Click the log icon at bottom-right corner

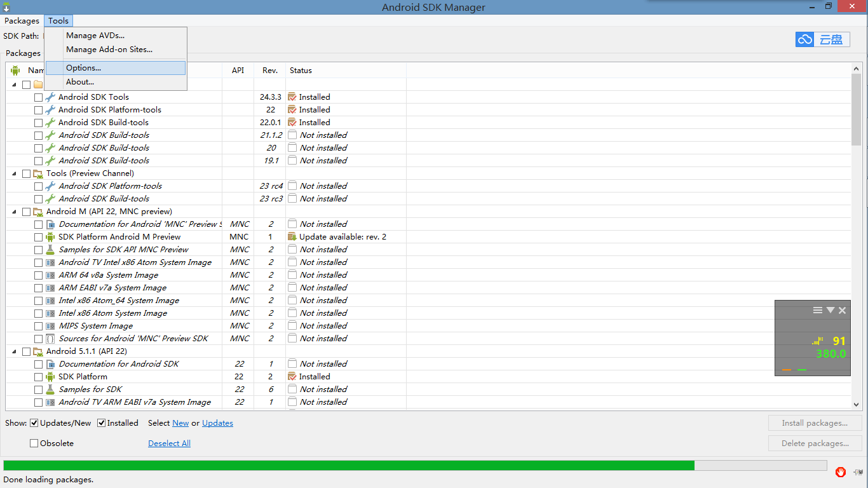858,472
